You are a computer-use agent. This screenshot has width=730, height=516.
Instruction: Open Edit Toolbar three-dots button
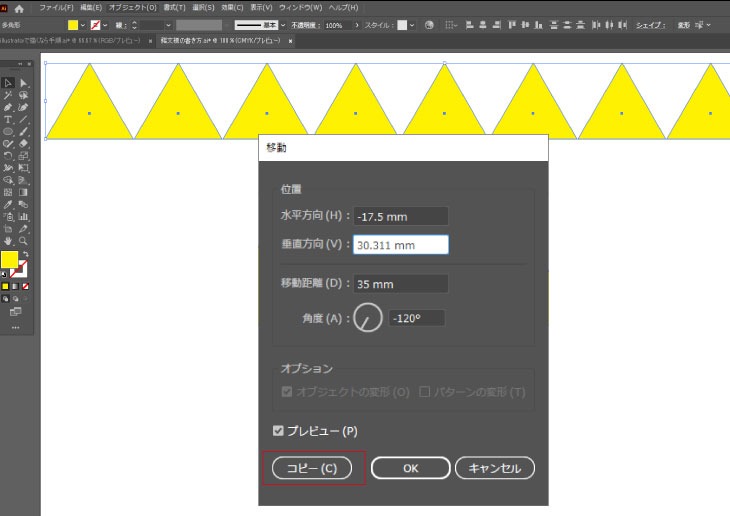(x=15, y=327)
